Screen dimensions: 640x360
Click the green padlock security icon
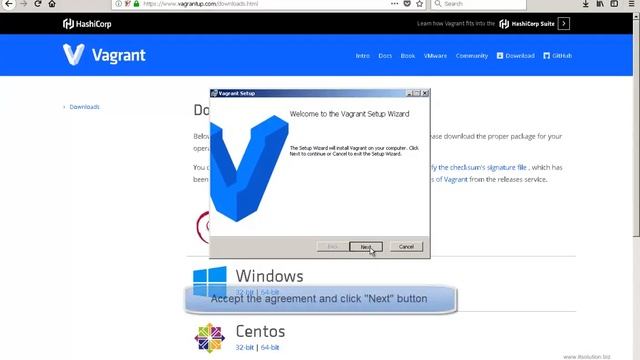136,4
